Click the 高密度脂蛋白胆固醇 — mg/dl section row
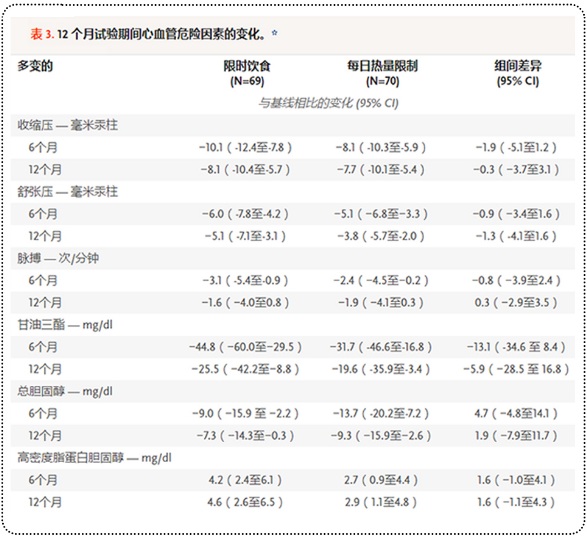This screenshot has height=536, width=587. (x=293, y=458)
